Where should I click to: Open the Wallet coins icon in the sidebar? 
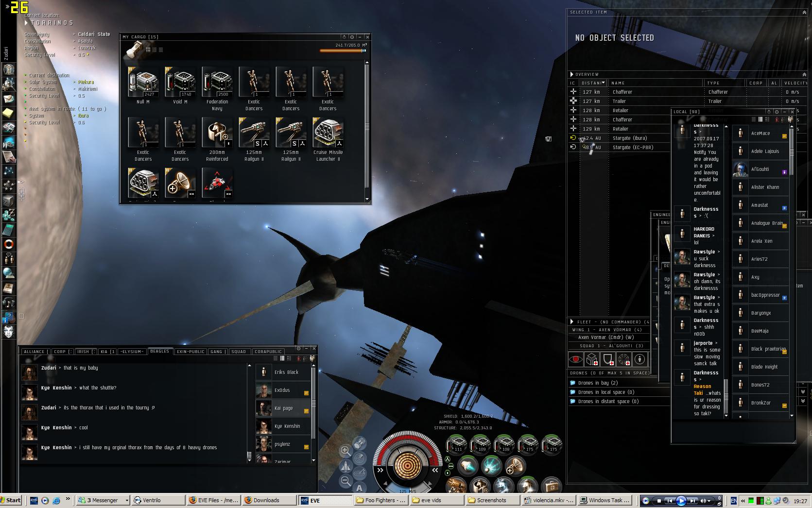[9, 215]
